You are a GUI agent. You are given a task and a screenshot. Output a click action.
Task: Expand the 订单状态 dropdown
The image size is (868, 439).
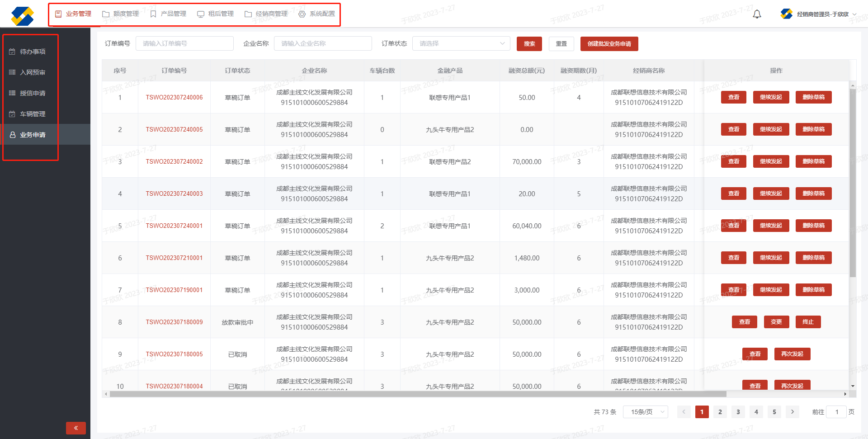[x=461, y=43]
